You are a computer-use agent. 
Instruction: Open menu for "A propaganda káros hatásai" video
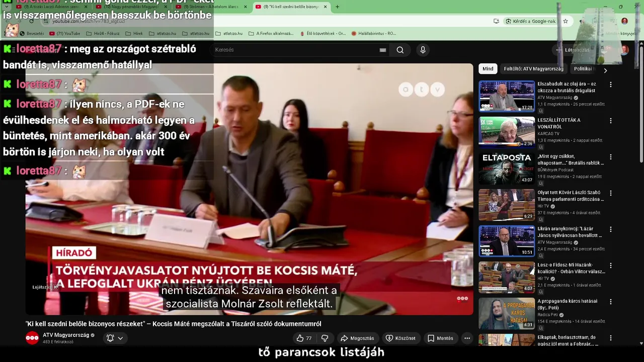pos(611,302)
